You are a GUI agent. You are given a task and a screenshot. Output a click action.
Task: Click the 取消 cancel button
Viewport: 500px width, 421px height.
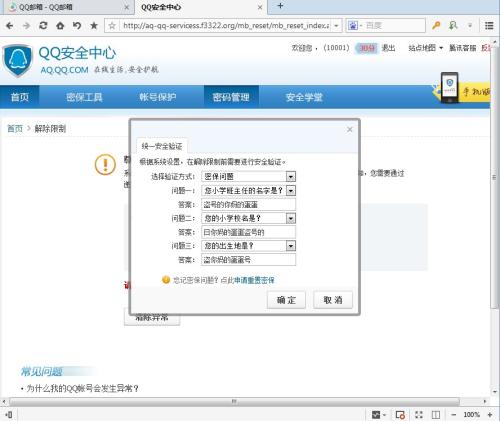click(333, 300)
